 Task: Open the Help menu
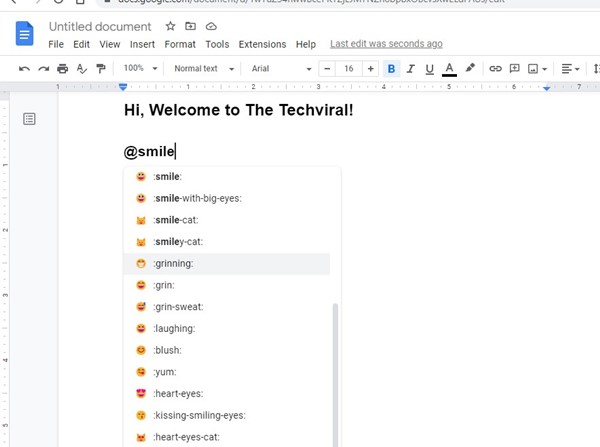(306, 44)
